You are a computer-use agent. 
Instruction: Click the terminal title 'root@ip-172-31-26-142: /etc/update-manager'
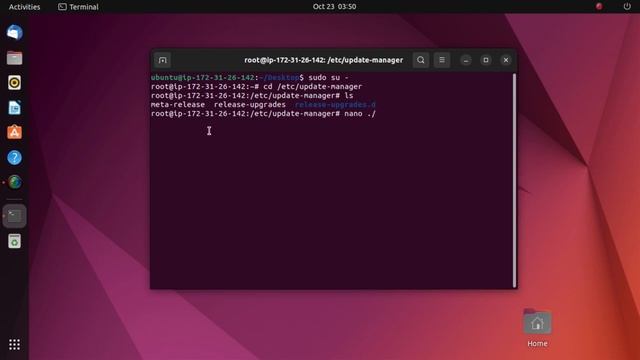pos(324,60)
